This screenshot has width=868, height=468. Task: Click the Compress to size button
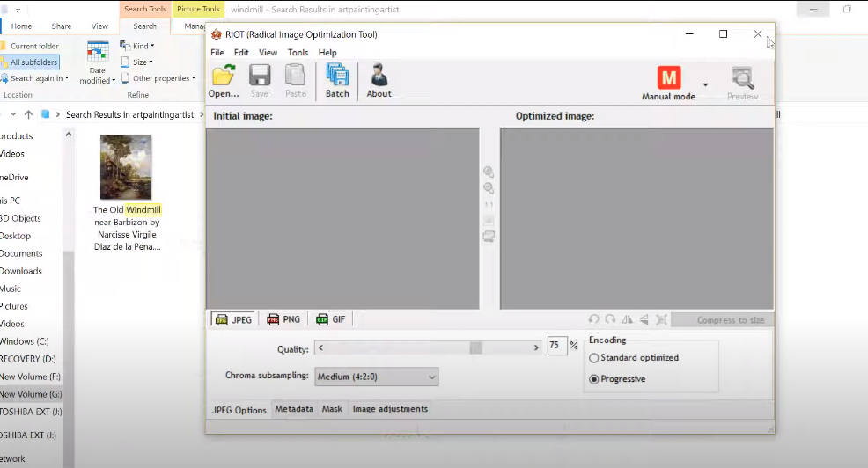[x=723, y=320]
